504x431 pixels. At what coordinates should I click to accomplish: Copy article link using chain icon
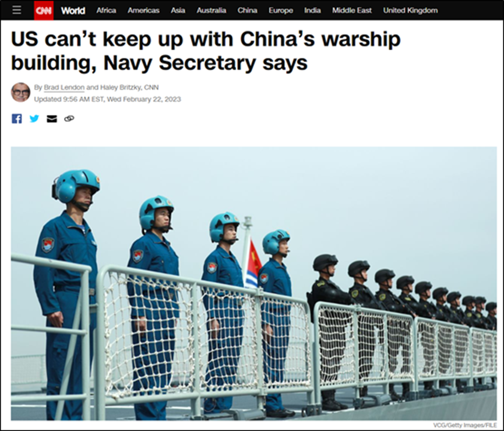pyautogui.click(x=69, y=119)
